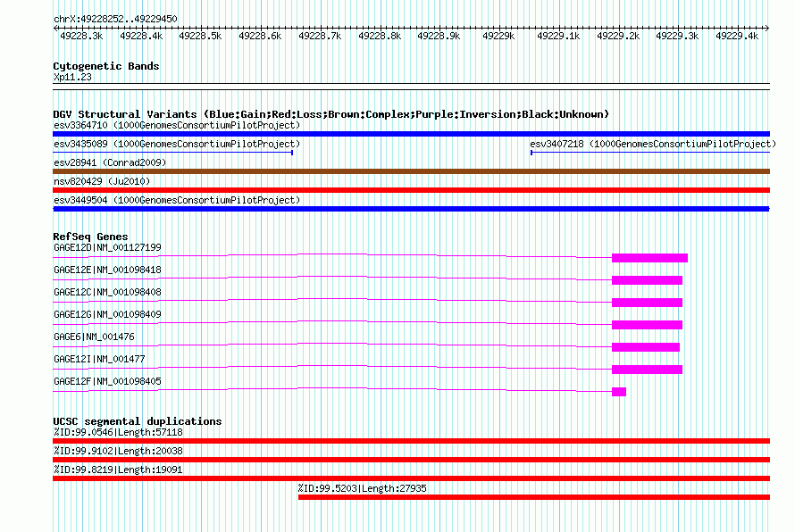Open variant esv3435089 label

(x=177, y=144)
